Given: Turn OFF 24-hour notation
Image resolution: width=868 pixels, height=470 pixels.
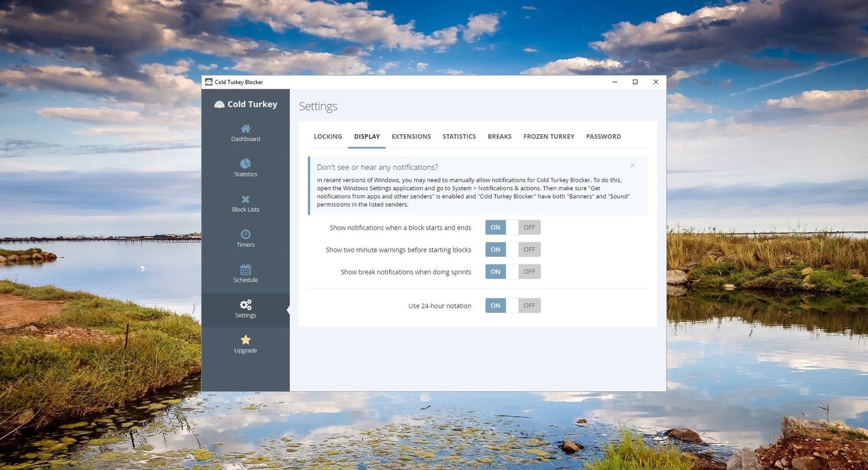Looking at the screenshot, I should pos(529,306).
